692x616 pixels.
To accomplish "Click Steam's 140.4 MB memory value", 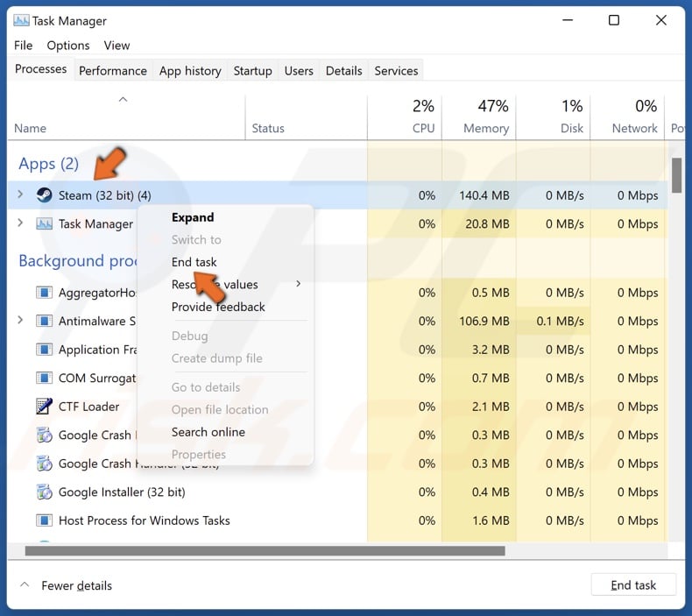I will pyautogui.click(x=484, y=195).
